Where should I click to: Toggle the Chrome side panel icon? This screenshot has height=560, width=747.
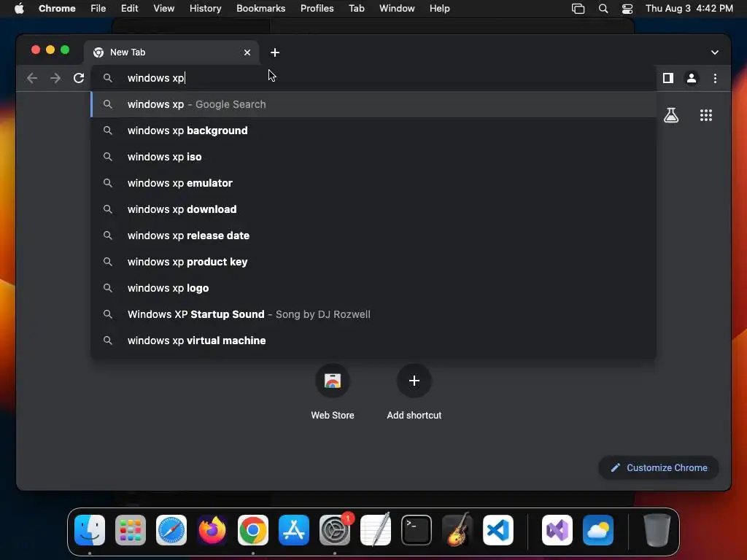[x=668, y=78]
